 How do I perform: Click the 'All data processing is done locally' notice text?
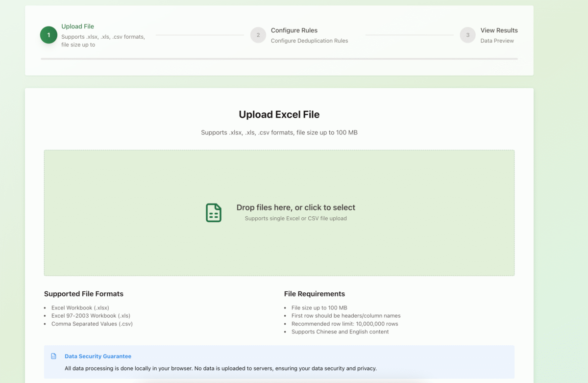pos(220,368)
